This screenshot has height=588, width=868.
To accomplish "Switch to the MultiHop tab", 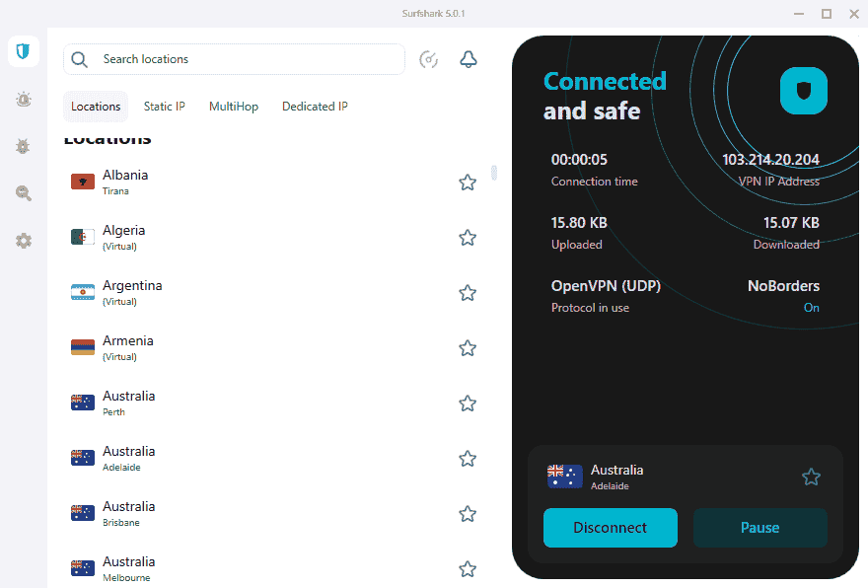I will click(x=234, y=107).
